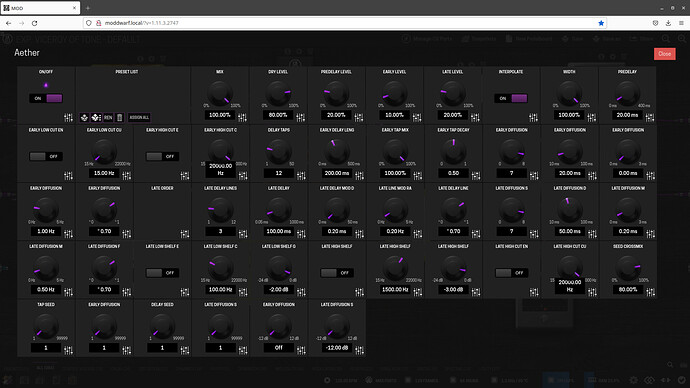Image resolution: width=690 pixels, height=388 pixels.
Task: Click the Tap Seed value field
Action: point(46,348)
